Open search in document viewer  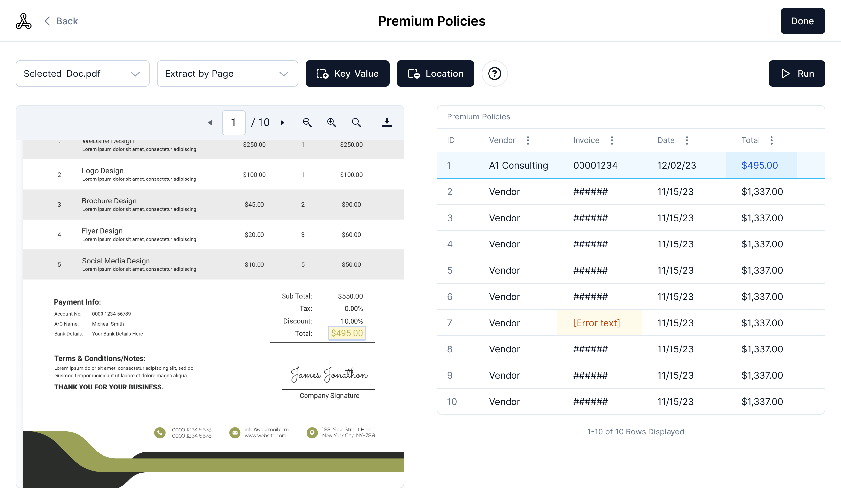point(356,123)
